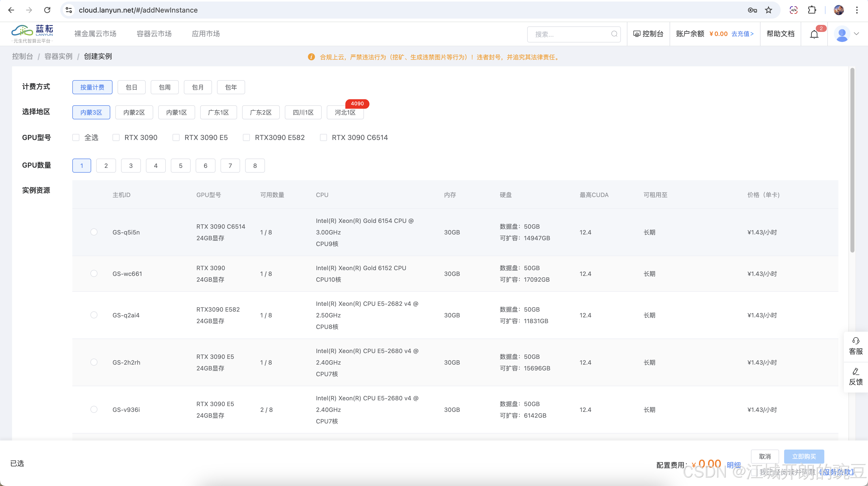The image size is (868, 486).
Task: Click 去充值 recharge link
Action: coord(742,34)
